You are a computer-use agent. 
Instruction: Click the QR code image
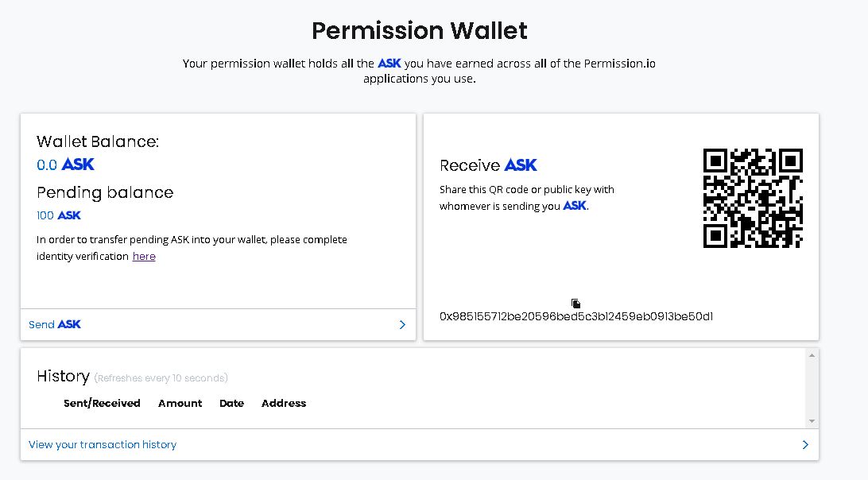pos(753,198)
